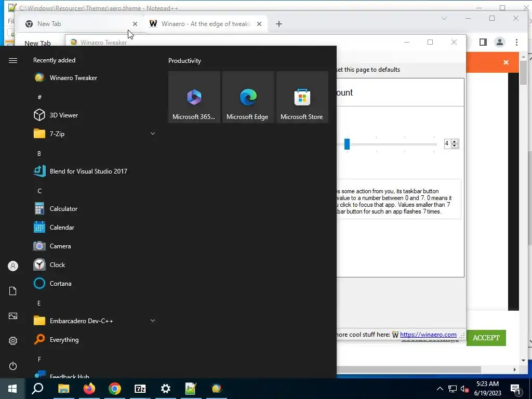Increase the flash count spinner value
532x399 pixels.
tap(455, 141)
